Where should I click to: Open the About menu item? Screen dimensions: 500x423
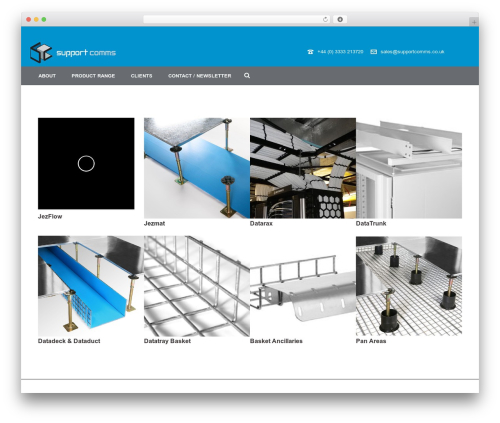pos(47,76)
